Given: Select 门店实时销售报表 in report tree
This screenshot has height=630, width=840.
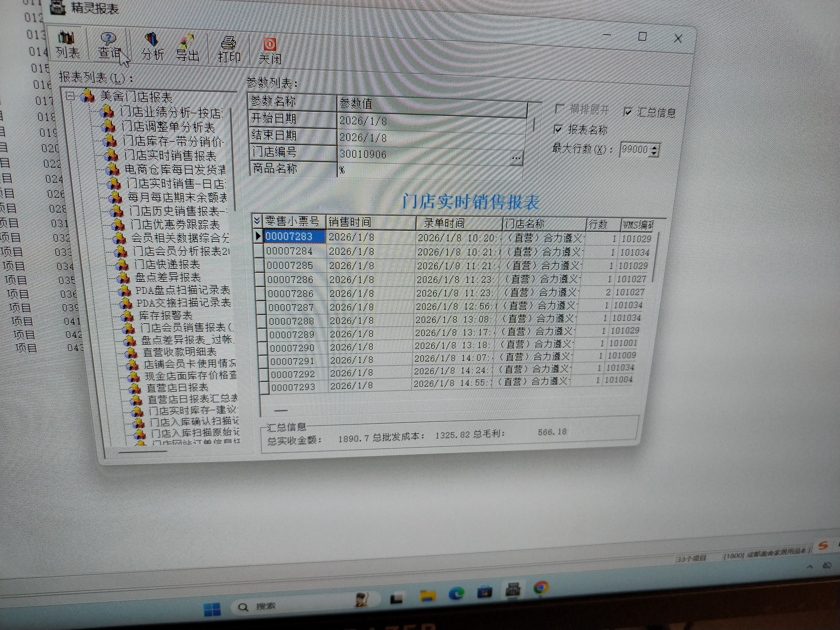Looking at the screenshot, I should point(170,155).
